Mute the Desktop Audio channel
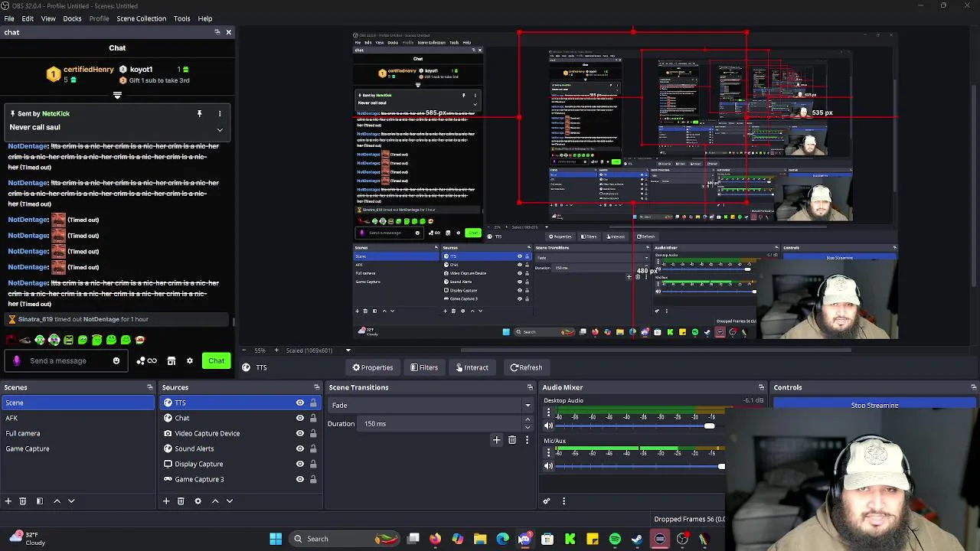Viewport: 980px width, 551px height. pyautogui.click(x=548, y=426)
